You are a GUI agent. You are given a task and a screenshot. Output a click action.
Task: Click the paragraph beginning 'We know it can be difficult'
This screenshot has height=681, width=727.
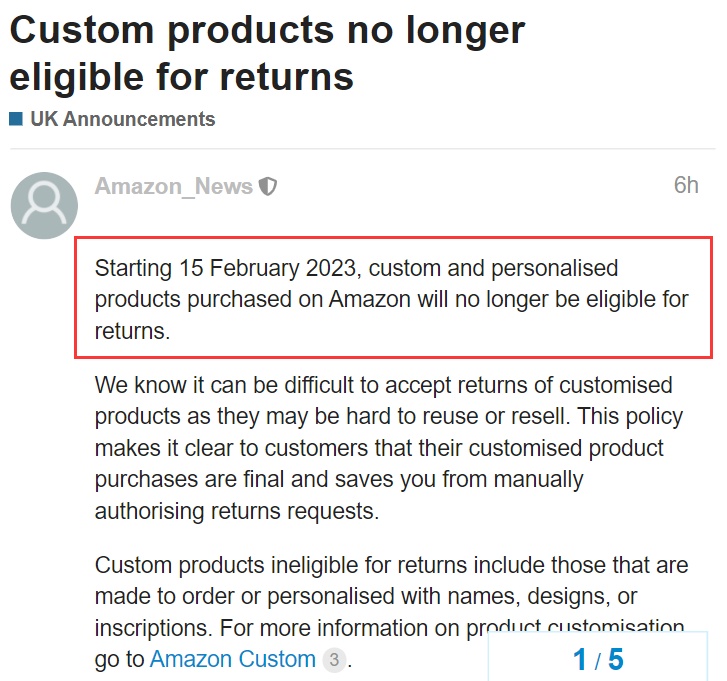tap(384, 448)
